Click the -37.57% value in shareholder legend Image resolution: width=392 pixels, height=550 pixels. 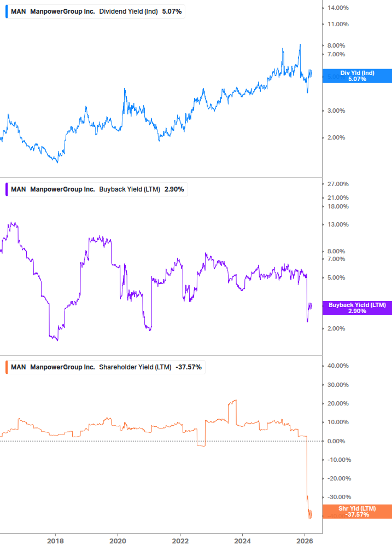click(x=189, y=367)
